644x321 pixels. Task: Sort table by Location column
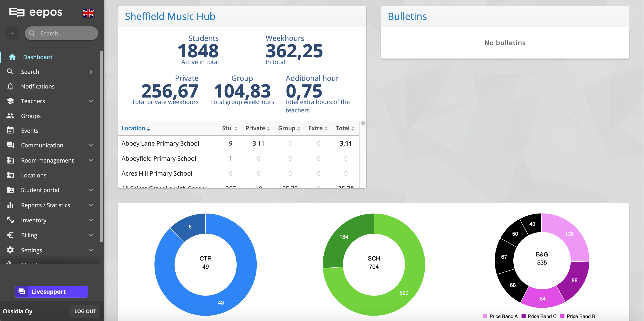click(136, 128)
